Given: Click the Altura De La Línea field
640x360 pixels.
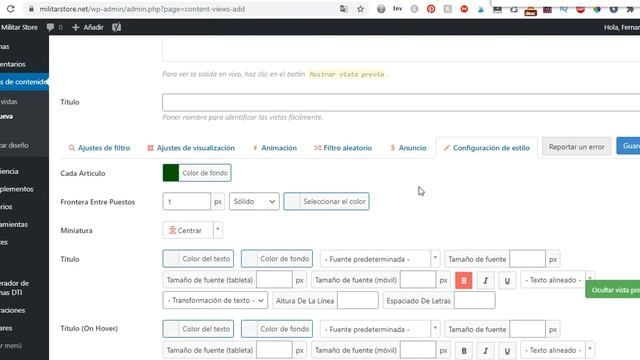Looking at the screenshot, I should [x=358, y=301].
